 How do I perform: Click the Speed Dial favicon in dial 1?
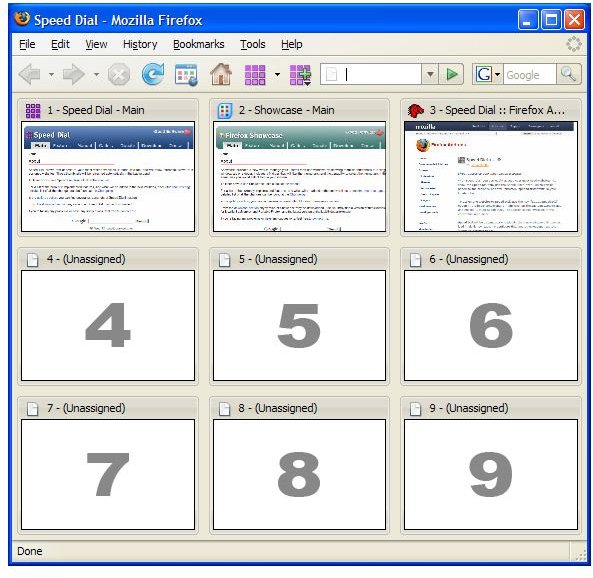click(x=33, y=110)
